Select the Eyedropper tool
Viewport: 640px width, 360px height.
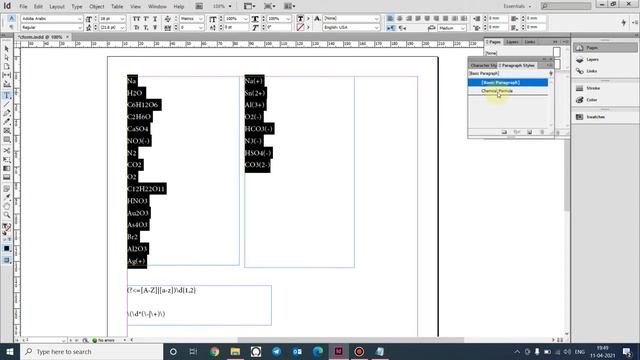[7, 197]
